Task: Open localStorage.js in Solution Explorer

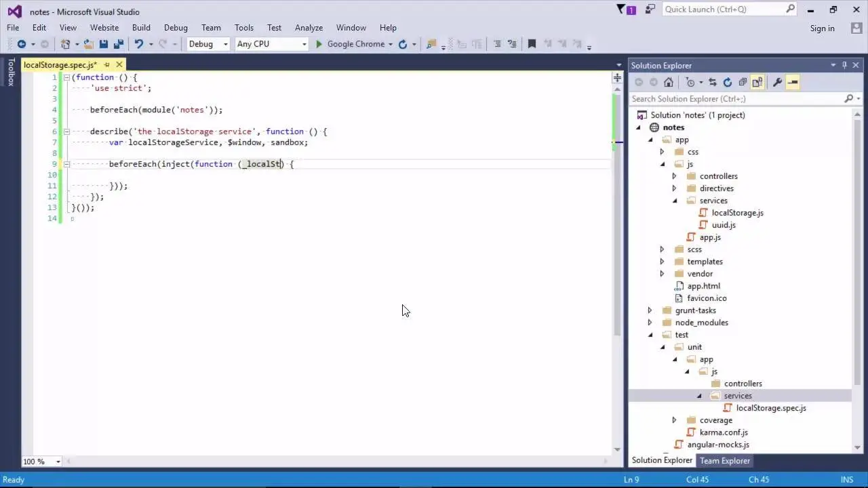Action: click(x=737, y=213)
